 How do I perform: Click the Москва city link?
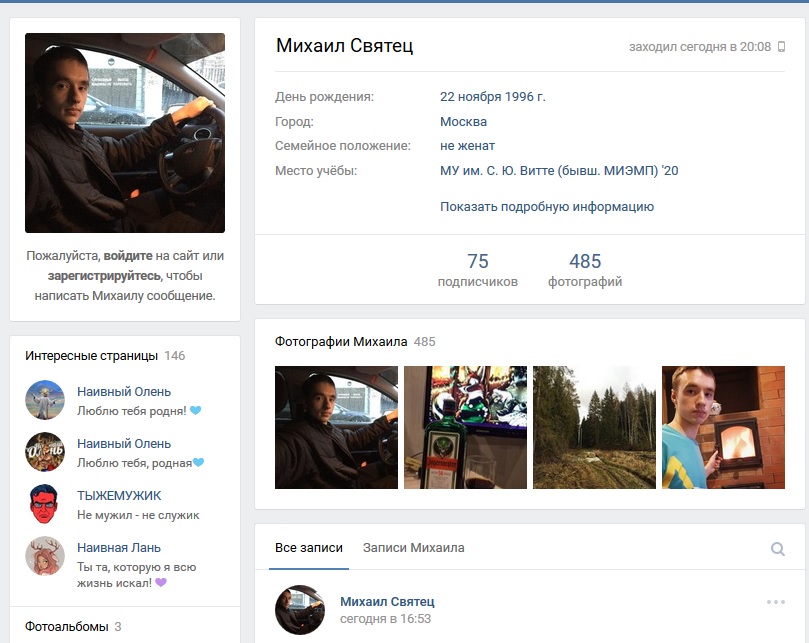coord(463,122)
